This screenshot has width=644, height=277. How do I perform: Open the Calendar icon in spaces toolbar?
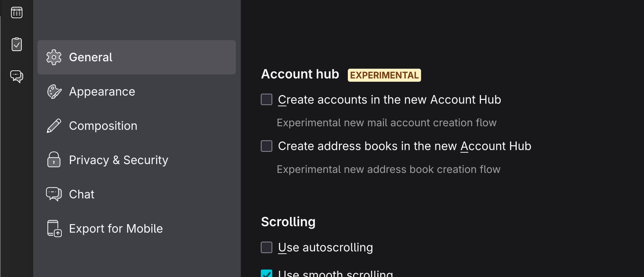[17, 13]
